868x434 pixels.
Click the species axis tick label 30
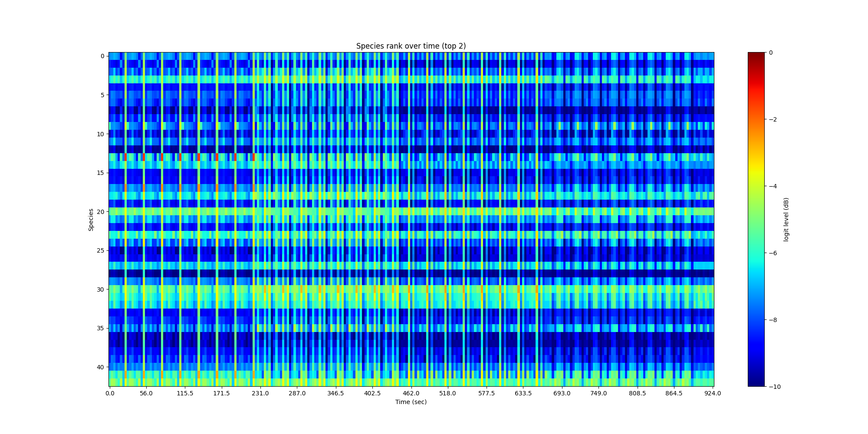click(x=100, y=289)
